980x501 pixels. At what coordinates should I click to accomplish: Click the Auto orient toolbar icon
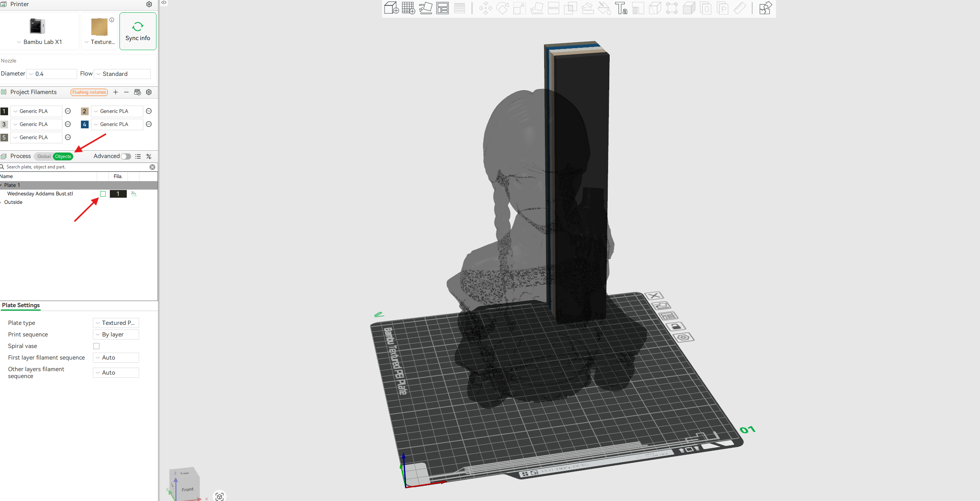click(425, 8)
